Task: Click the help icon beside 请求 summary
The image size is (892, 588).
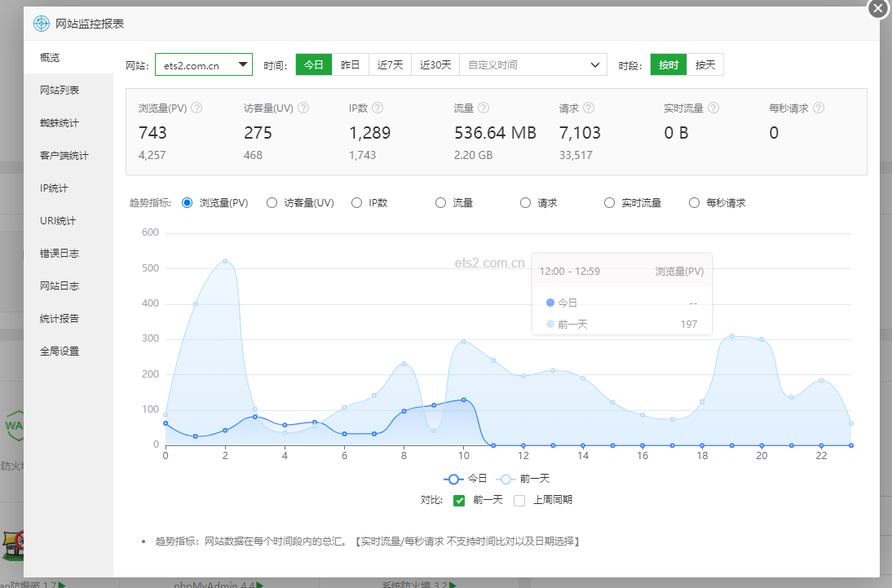Action: pos(589,108)
